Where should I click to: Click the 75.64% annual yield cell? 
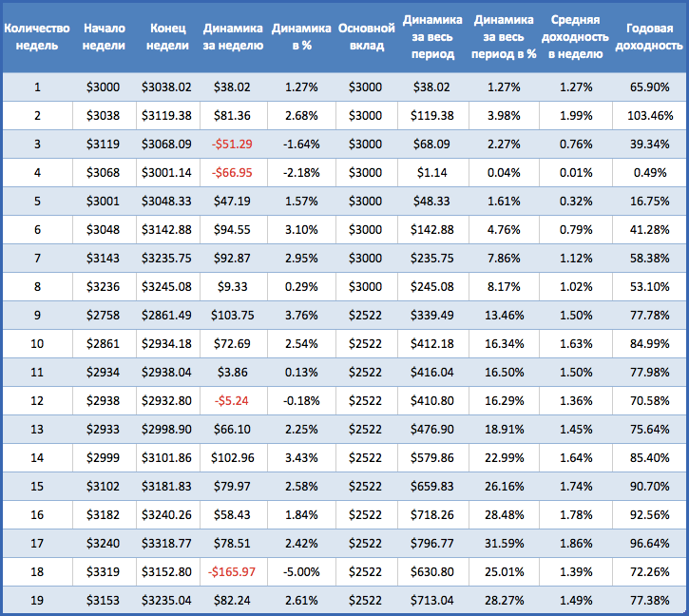point(649,430)
